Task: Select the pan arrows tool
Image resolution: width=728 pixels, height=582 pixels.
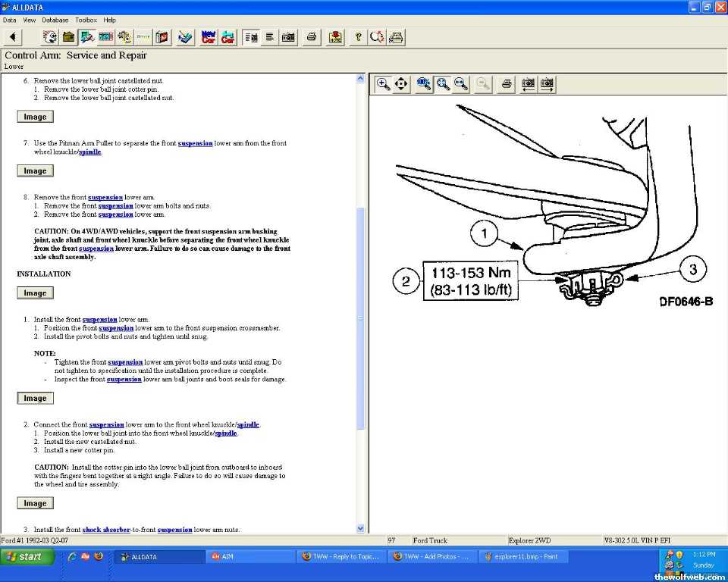Action: (401, 84)
